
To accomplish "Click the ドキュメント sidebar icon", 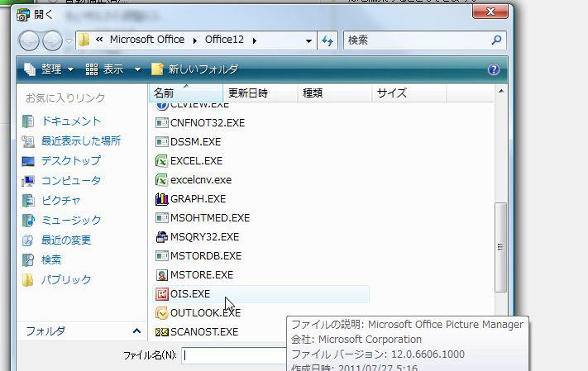I will (x=28, y=121).
